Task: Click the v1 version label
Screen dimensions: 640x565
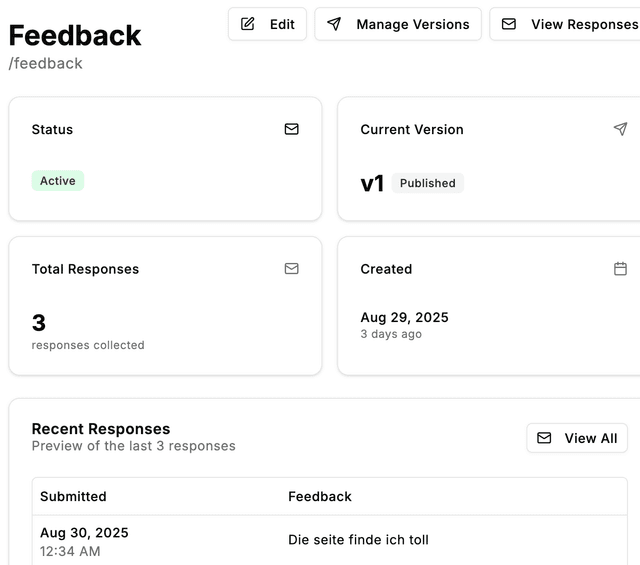Action: click(x=372, y=183)
